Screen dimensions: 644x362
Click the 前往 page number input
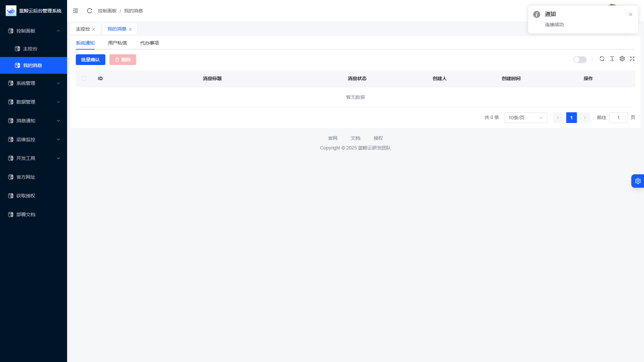pos(618,118)
